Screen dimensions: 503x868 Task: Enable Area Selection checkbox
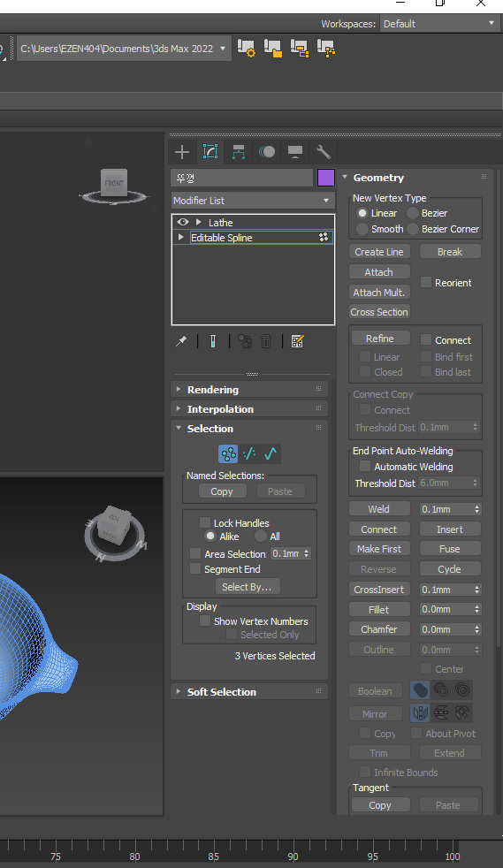coord(194,553)
